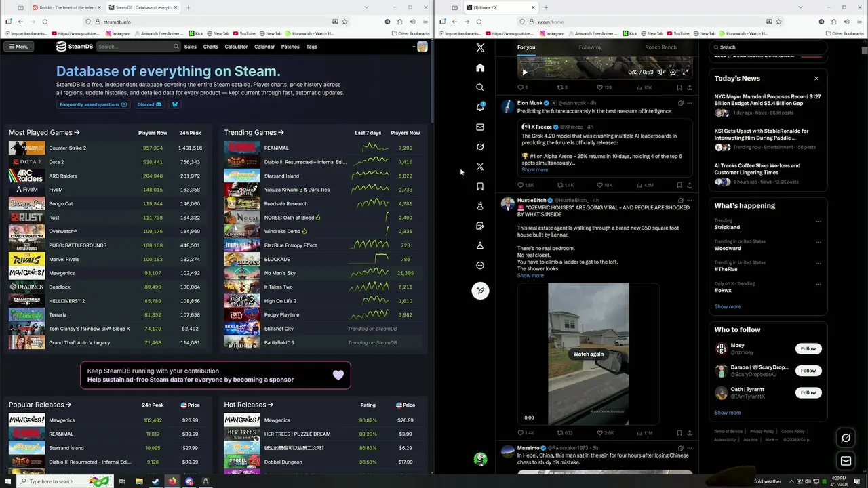This screenshot has width=868, height=488.
Task: Click the X logo atop sidebar
Action: 480,47
